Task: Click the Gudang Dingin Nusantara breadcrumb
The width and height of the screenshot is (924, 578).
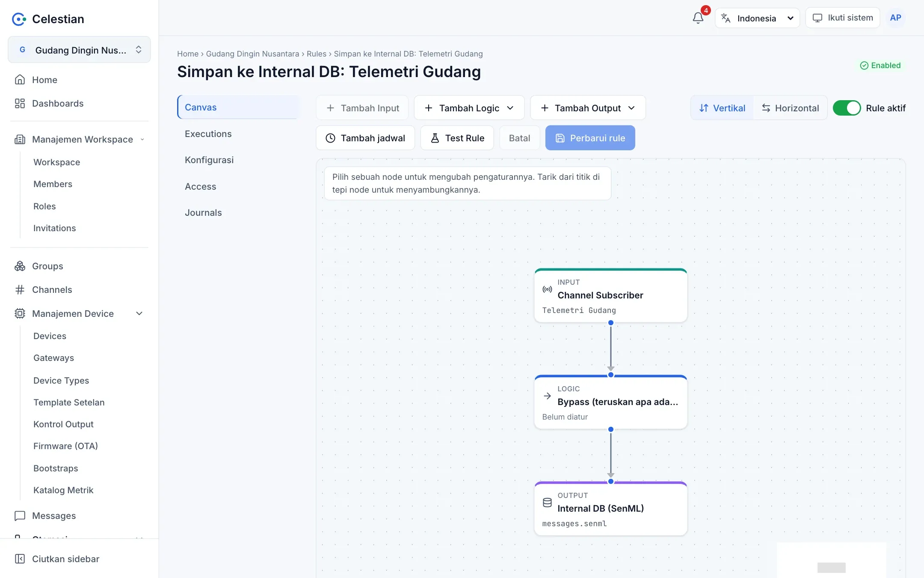Action: pos(252,54)
